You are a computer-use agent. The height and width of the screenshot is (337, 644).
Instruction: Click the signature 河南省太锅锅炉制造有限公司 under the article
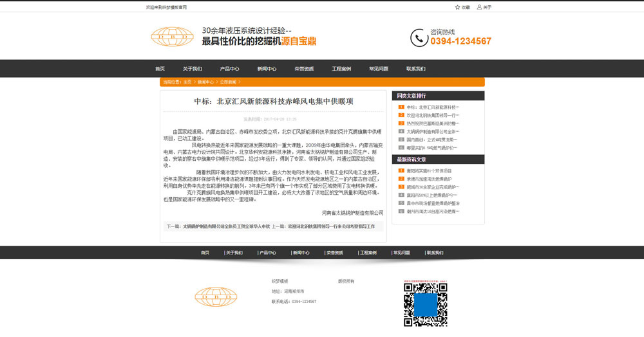[x=352, y=213]
